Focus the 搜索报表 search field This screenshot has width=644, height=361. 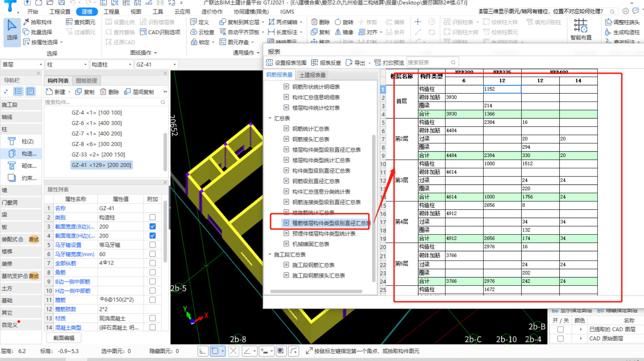(x=432, y=63)
